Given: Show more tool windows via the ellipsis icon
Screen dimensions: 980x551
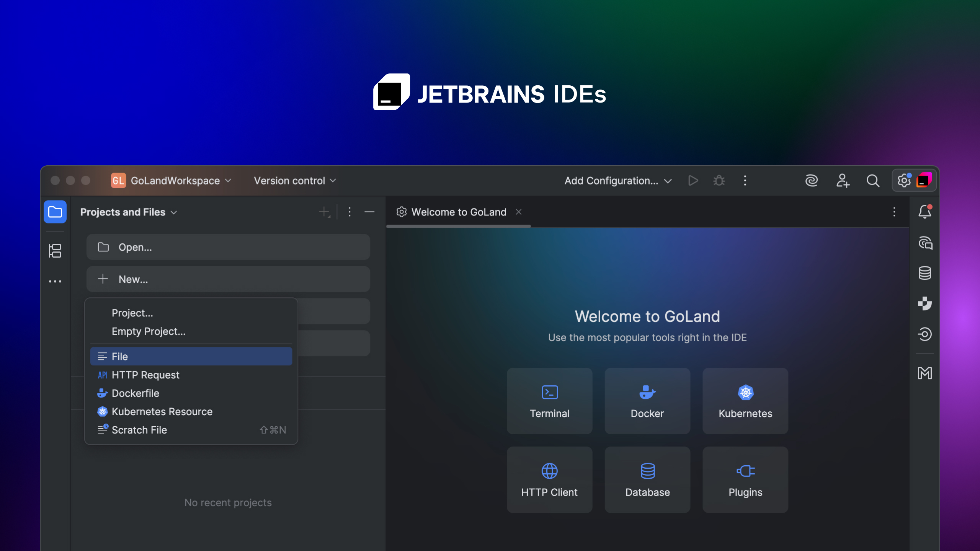Looking at the screenshot, I should pyautogui.click(x=55, y=280).
